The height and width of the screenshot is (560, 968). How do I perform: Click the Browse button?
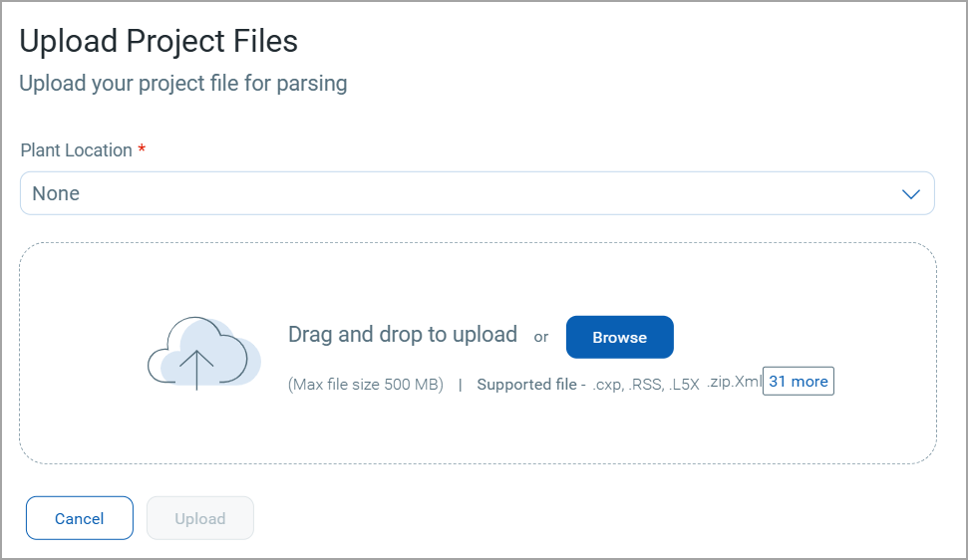point(620,338)
